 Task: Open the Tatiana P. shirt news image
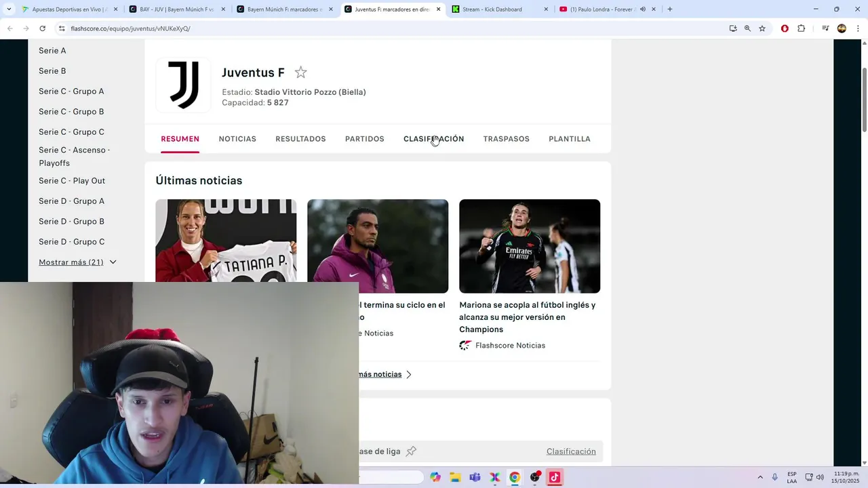tap(226, 241)
